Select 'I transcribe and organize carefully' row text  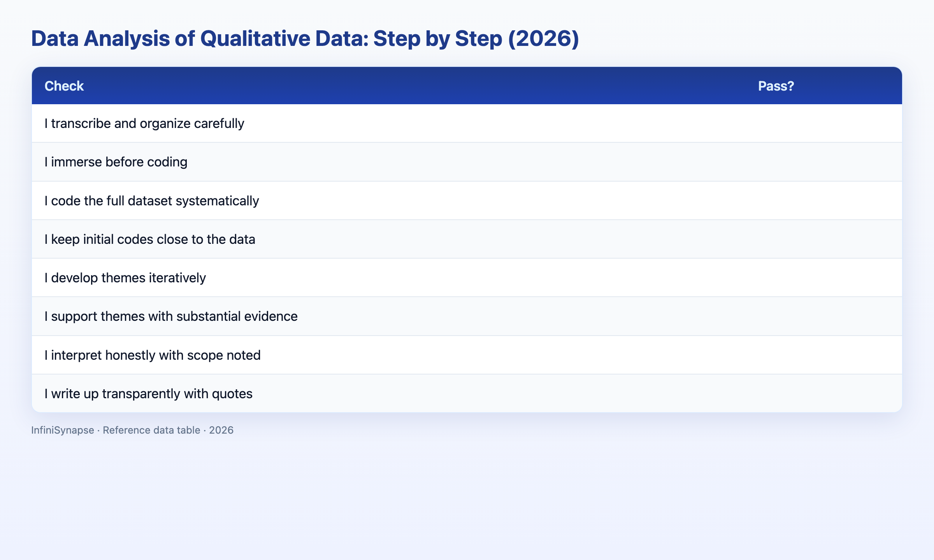[x=144, y=123]
